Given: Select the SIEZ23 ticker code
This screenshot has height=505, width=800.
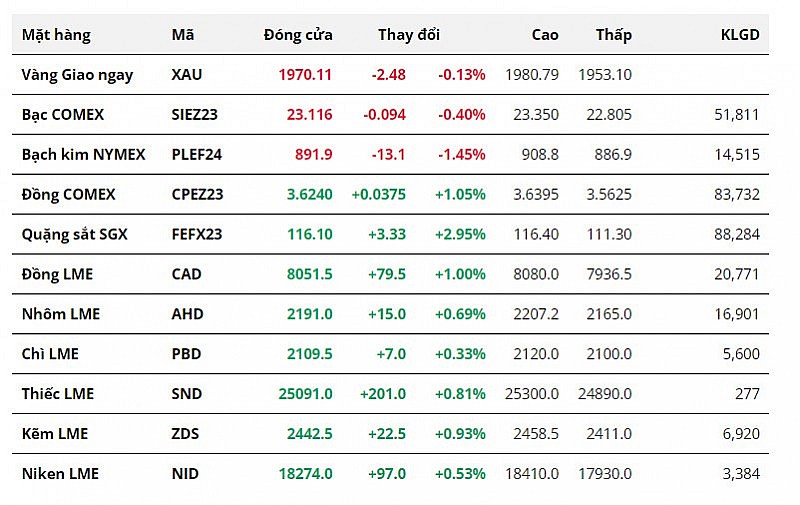Looking at the screenshot, I should 195,115.
